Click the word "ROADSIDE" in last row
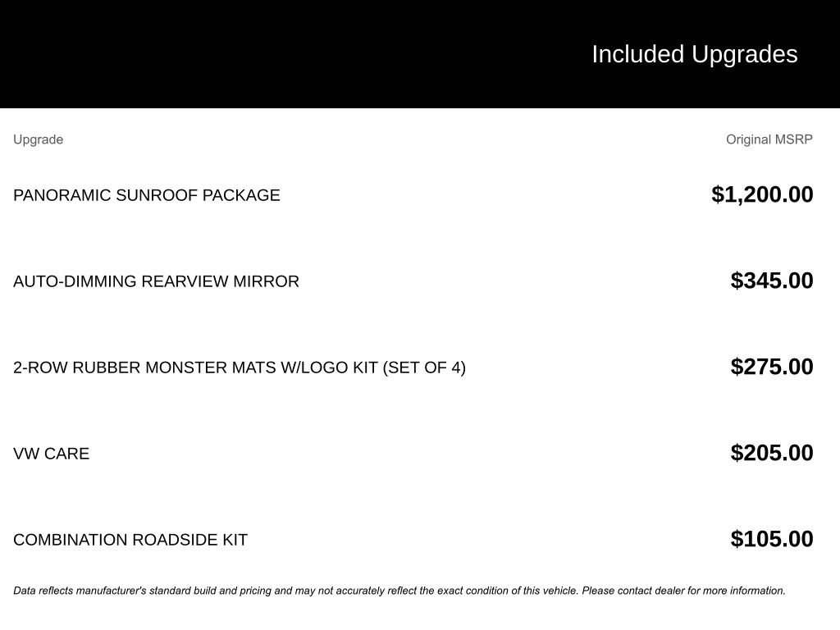The image size is (840, 630). [175, 540]
